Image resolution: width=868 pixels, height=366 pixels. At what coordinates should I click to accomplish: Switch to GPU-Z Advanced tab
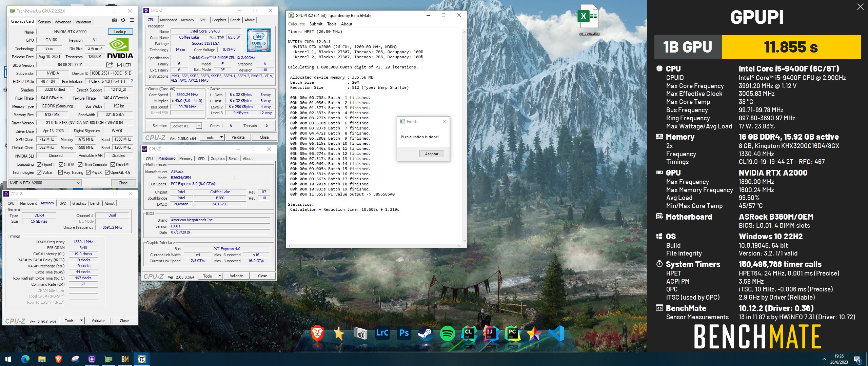[63, 22]
